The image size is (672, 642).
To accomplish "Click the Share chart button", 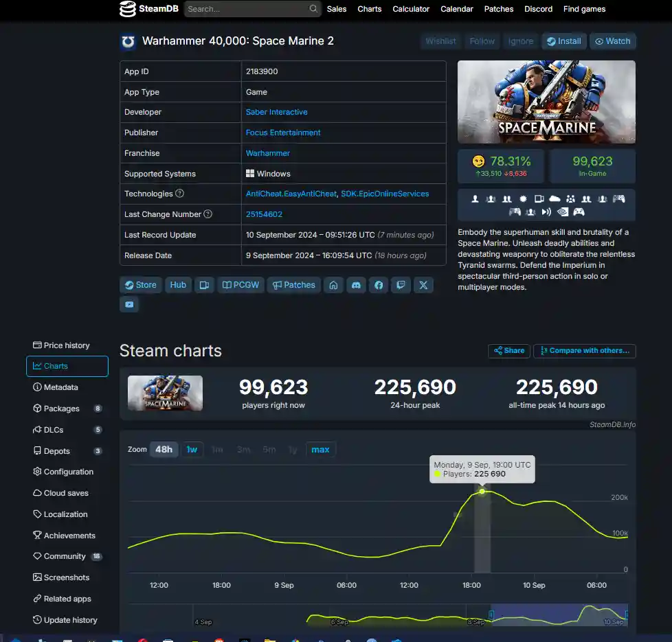I will (509, 351).
